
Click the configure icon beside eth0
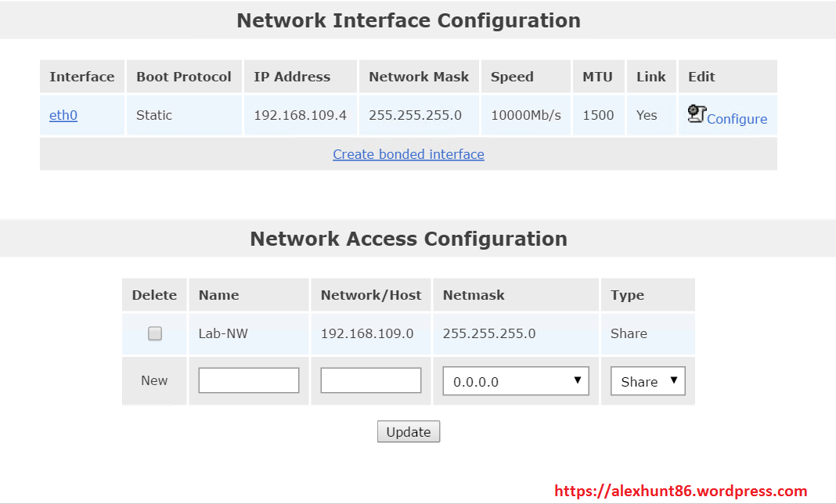(697, 114)
